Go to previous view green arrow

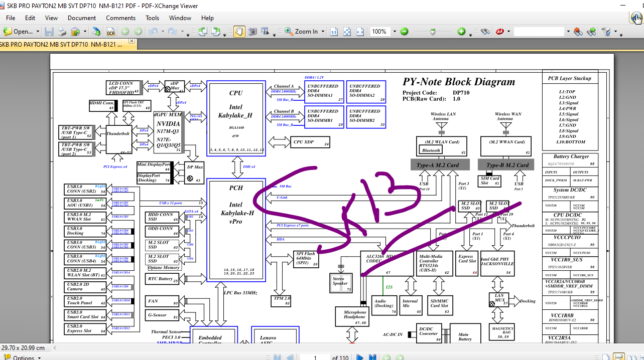[x=125, y=32]
